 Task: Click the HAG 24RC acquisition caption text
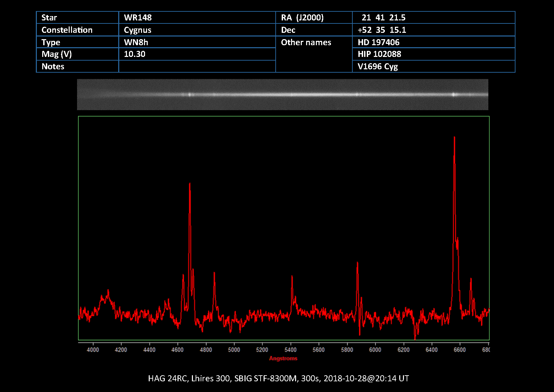pos(278,378)
